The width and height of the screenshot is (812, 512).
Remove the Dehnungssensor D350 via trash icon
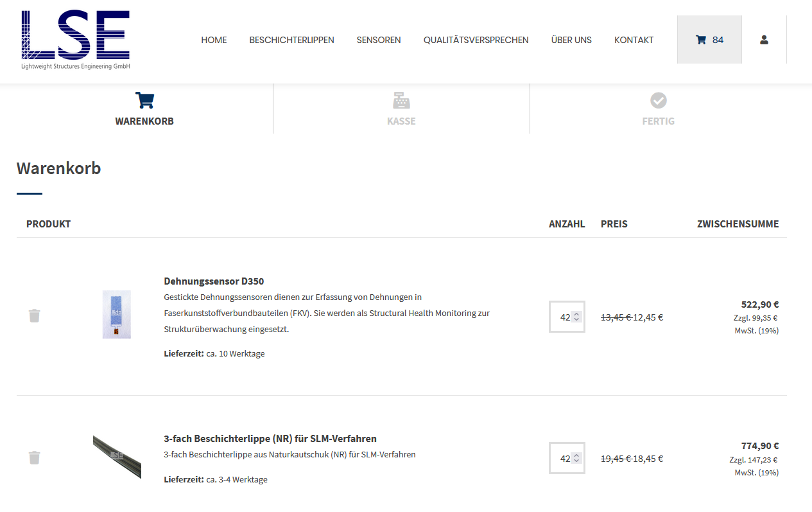[x=34, y=315]
